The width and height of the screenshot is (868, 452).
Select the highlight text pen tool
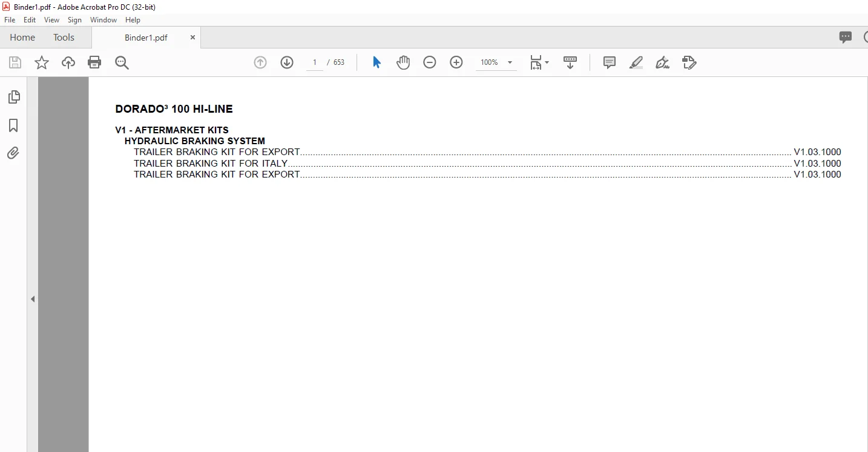click(636, 62)
